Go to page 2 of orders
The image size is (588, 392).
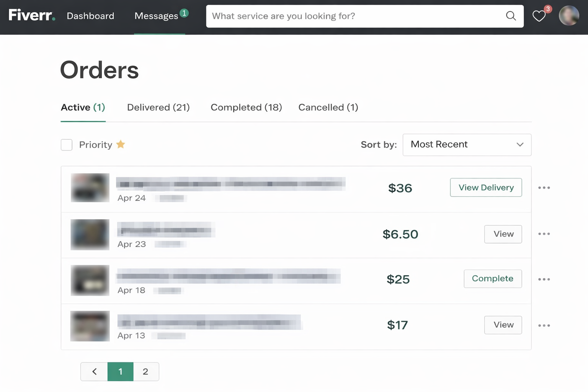point(145,371)
